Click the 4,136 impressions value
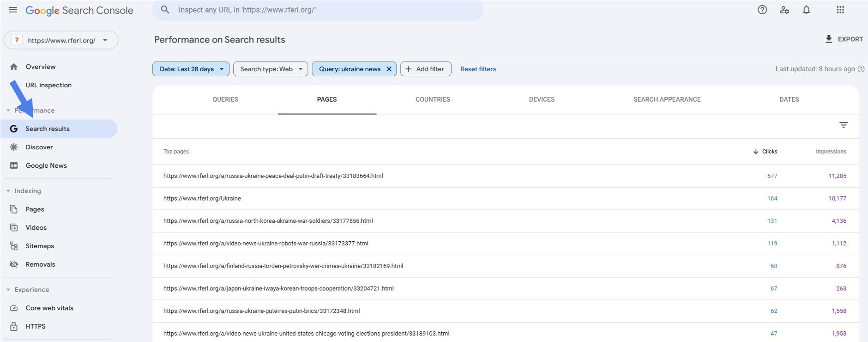 click(839, 221)
